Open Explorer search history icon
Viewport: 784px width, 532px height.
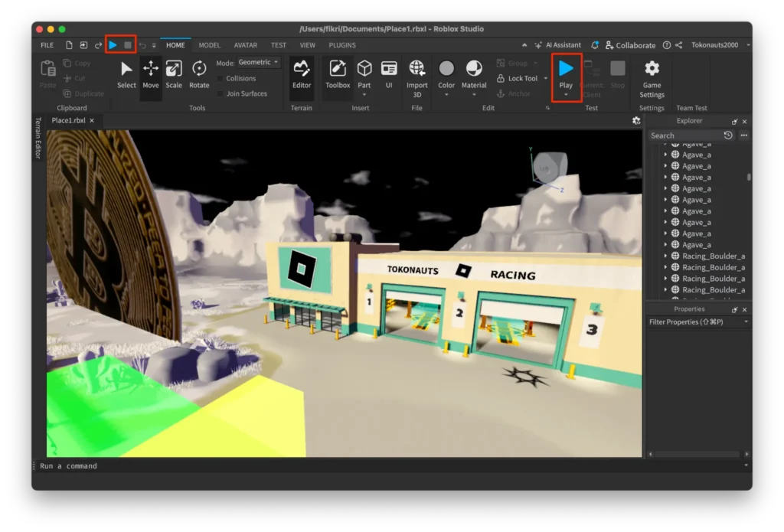click(728, 135)
